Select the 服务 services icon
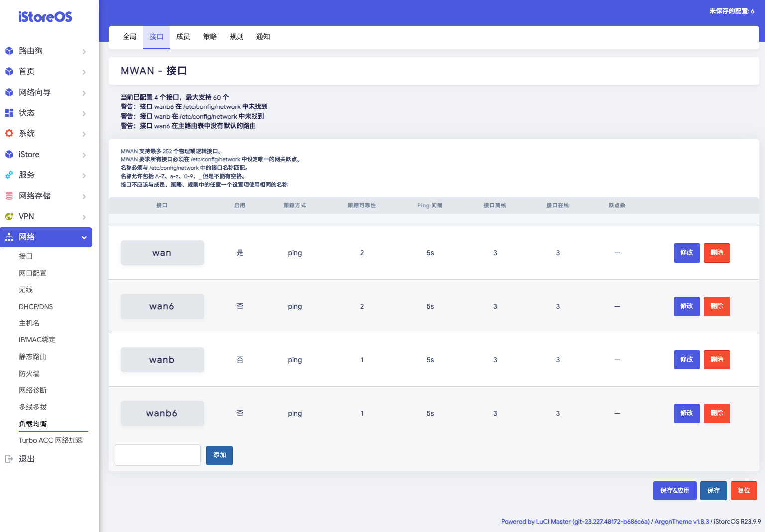765x532 pixels. [x=9, y=175]
